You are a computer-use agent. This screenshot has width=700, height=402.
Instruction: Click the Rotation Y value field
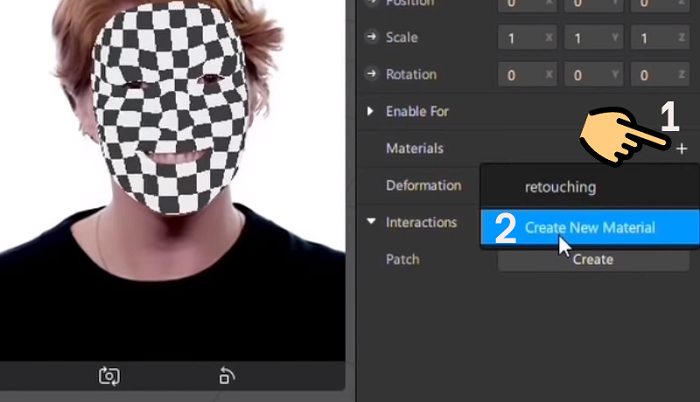586,75
